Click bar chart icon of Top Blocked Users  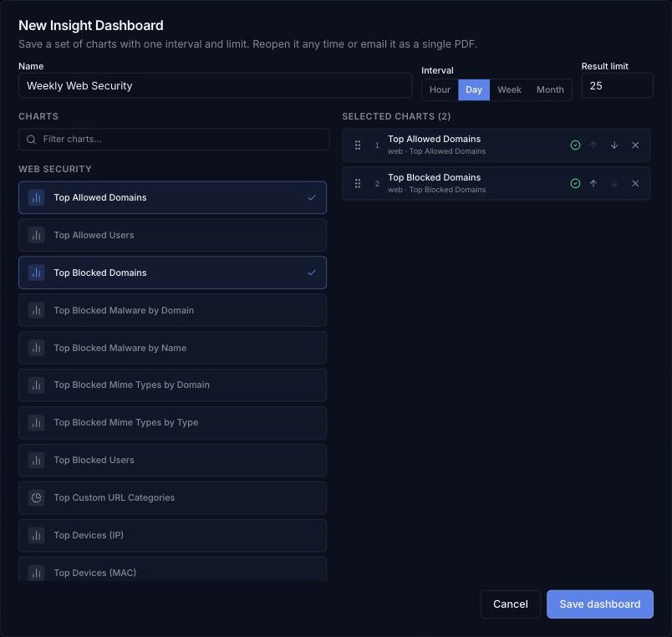(37, 460)
